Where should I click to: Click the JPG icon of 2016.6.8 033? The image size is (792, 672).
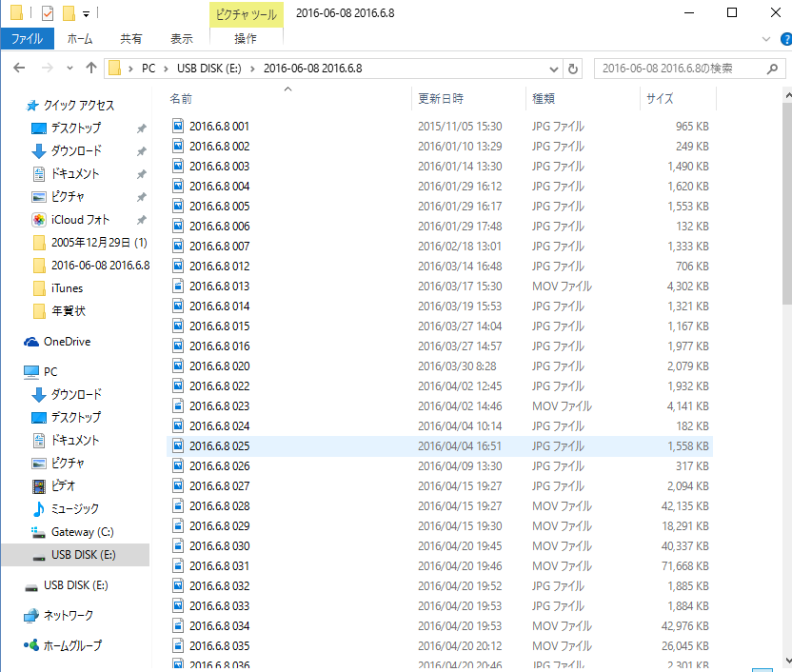click(x=178, y=605)
